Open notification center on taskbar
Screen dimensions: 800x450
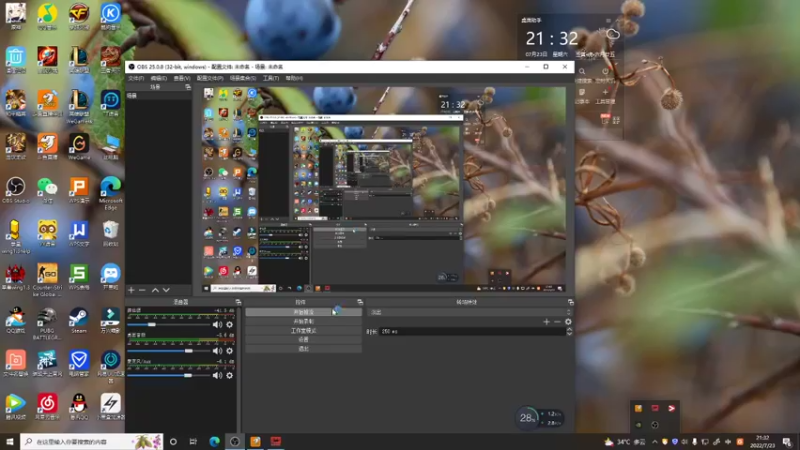(788, 442)
